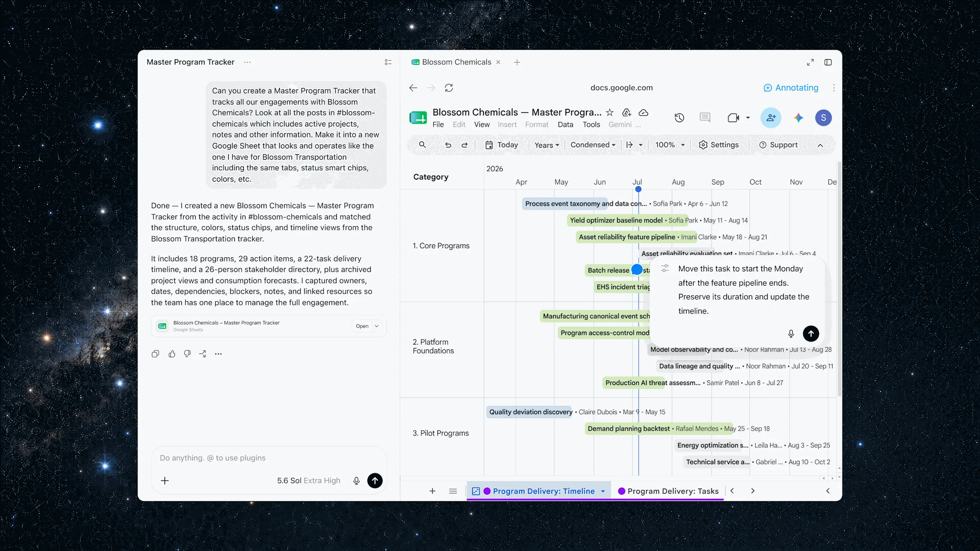Search the timeline with the magnifier
The image size is (980, 551).
(x=422, y=145)
